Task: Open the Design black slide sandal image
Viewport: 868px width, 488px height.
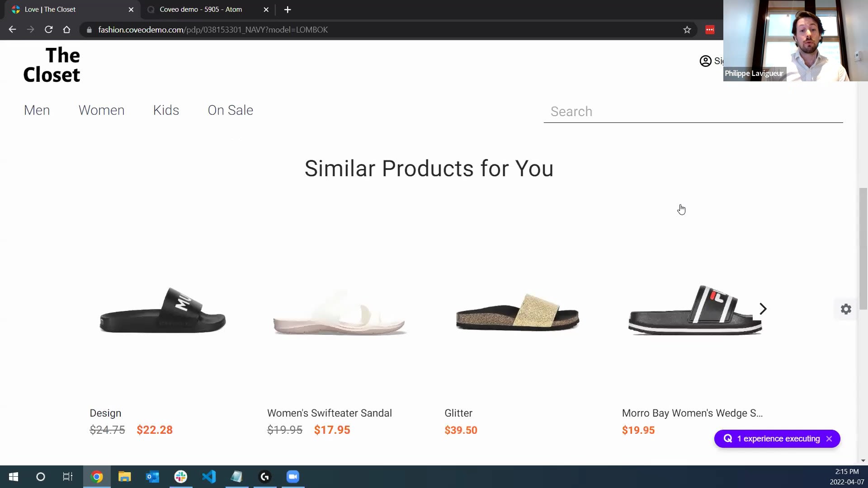Action: (163, 310)
